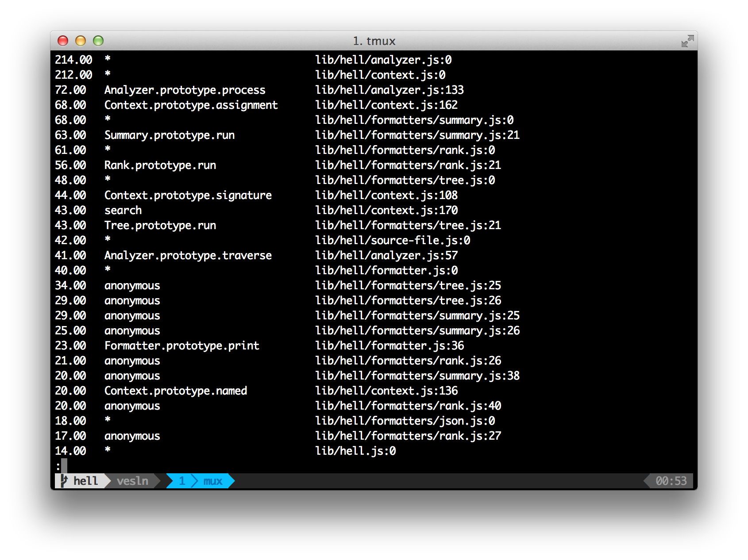Click anonymous entry for summary.js:38
Viewport: 748px width, 560px height.
132,376
